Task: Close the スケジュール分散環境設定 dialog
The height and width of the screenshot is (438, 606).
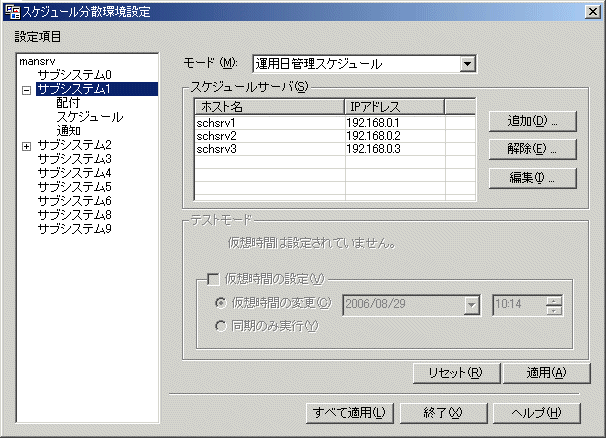Action: [x=592, y=12]
